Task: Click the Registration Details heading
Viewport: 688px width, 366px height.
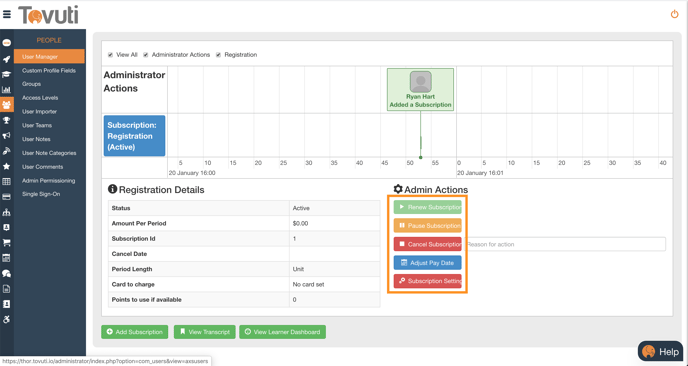Action: [x=156, y=190]
